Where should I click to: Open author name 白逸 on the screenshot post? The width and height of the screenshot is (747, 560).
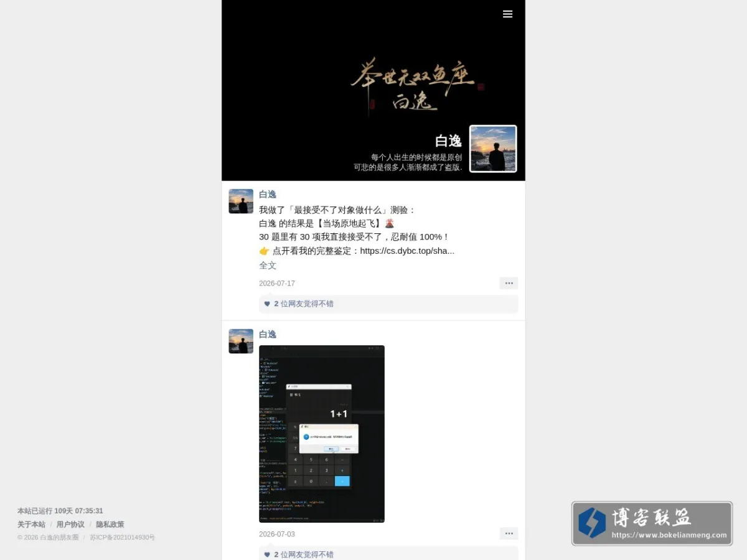[268, 334]
